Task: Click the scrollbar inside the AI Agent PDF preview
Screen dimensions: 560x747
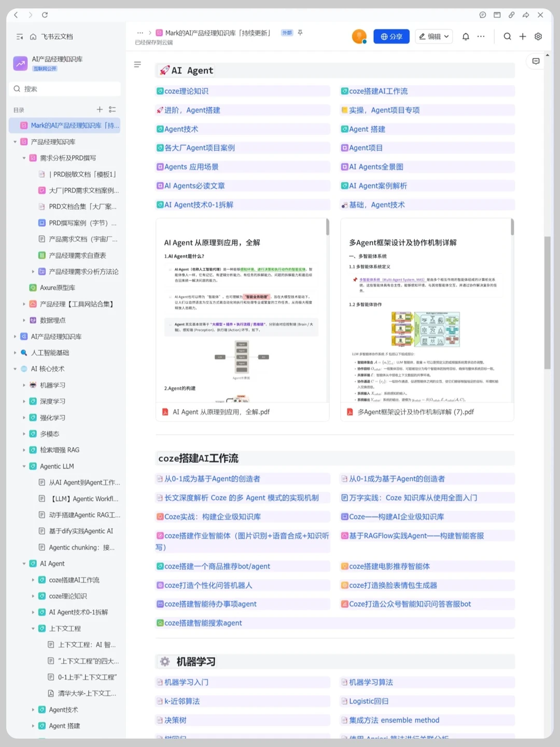Action: tap(327, 227)
